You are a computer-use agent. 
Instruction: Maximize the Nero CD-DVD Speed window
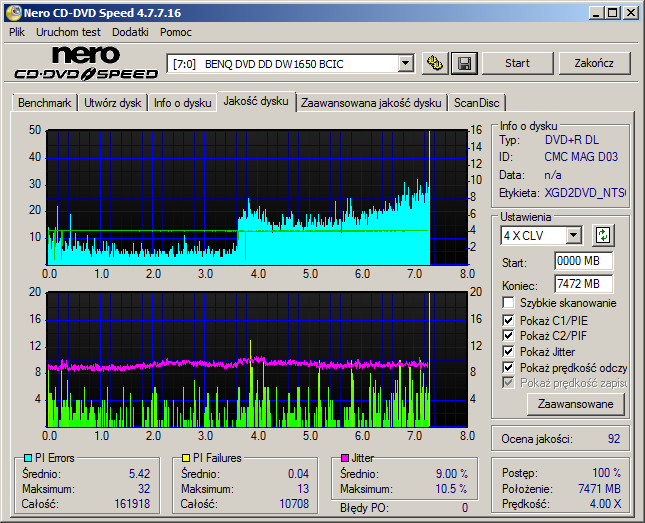[613, 13]
